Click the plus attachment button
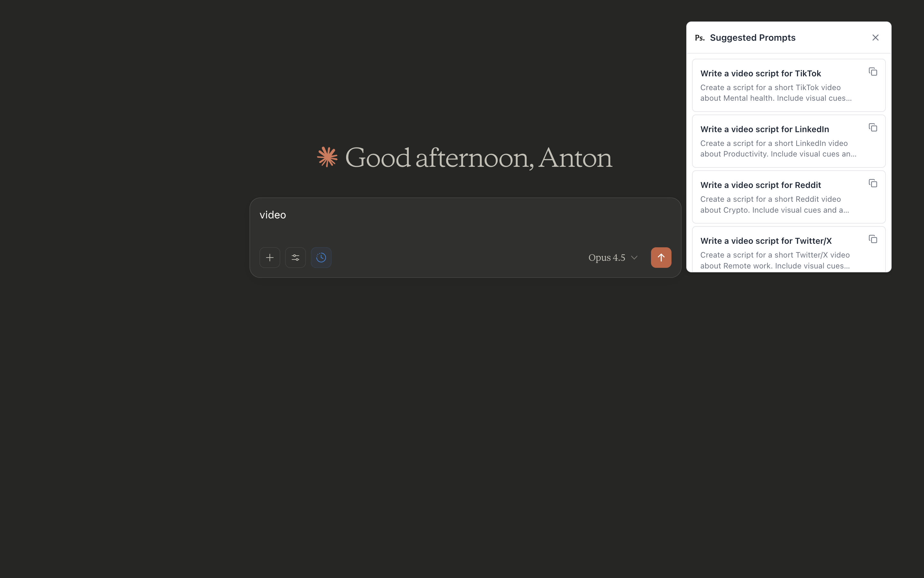The image size is (924, 578). 269,258
